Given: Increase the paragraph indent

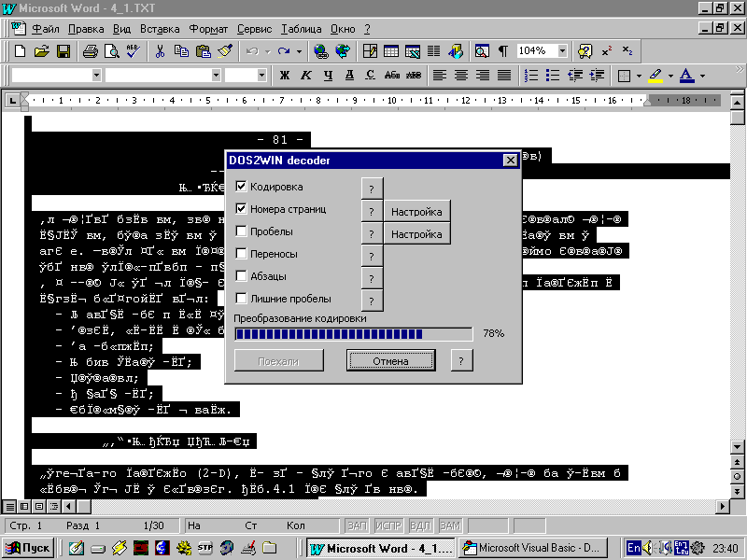Looking at the screenshot, I should click(x=597, y=76).
